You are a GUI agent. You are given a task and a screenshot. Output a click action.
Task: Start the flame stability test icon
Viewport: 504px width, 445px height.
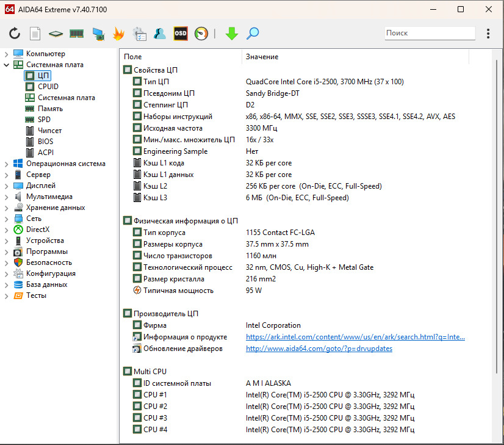click(118, 34)
